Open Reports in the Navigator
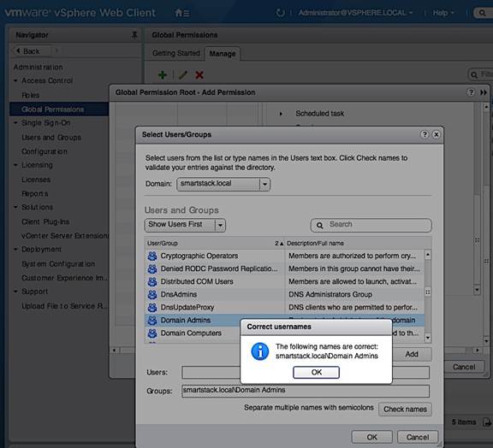 click(x=34, y=193)
